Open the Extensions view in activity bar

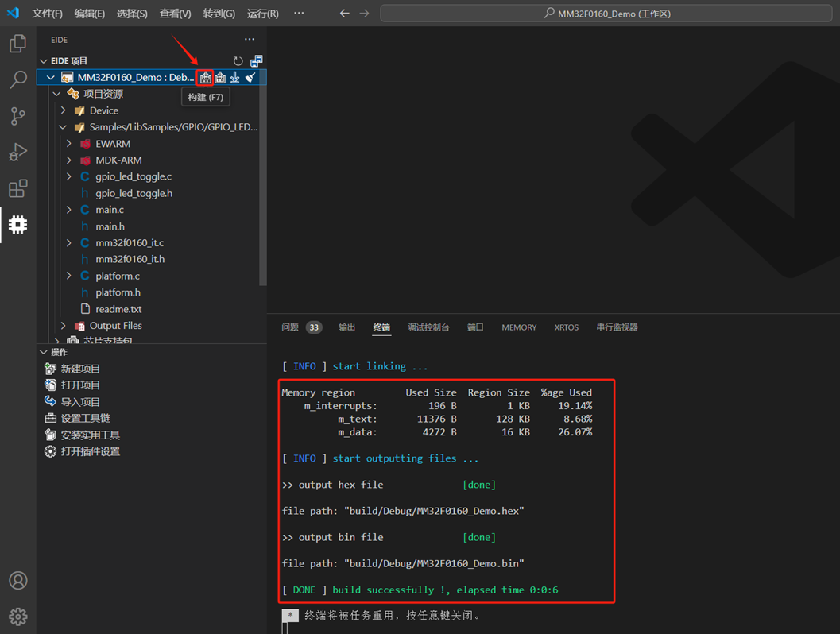(17, 189)
